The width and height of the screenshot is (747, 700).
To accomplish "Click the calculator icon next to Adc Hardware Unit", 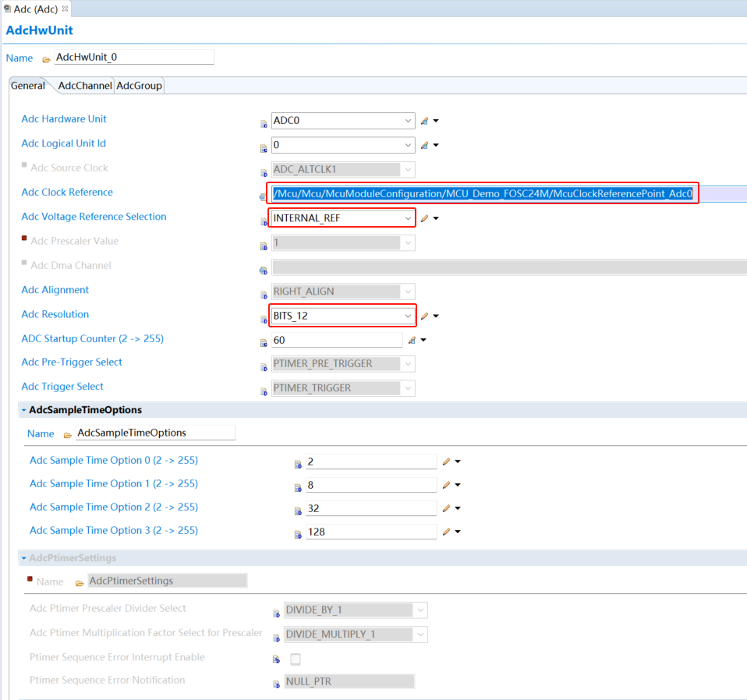I will click(x=425, y=121).
